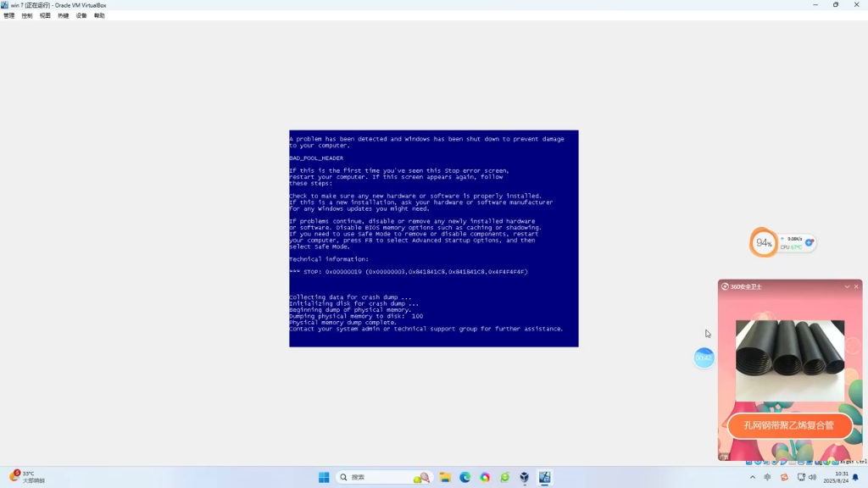This screenshot has width=868, height=488.
Task: Open the volume speaker tray icon
Action: [x=813, y=477]
